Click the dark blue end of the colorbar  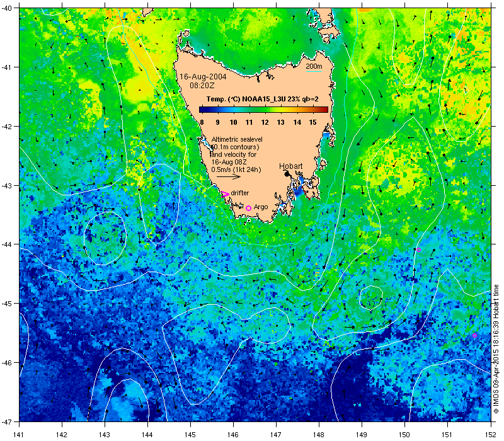201,110
